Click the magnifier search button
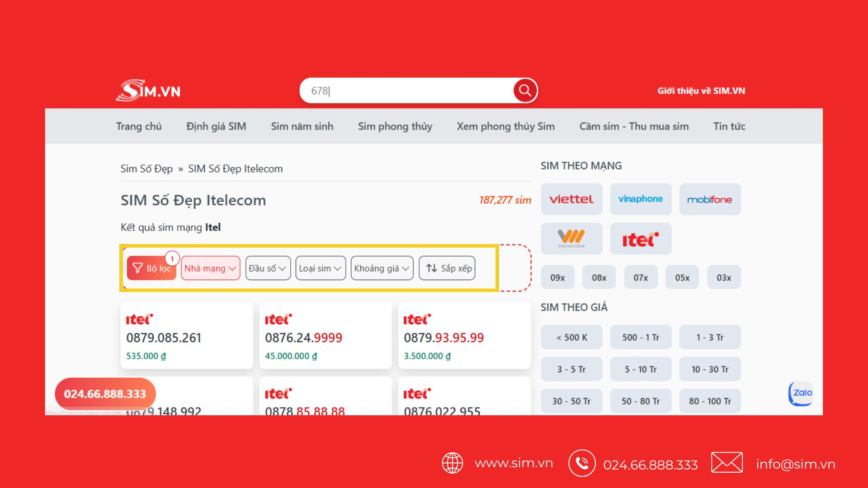 tap(525, 90)
